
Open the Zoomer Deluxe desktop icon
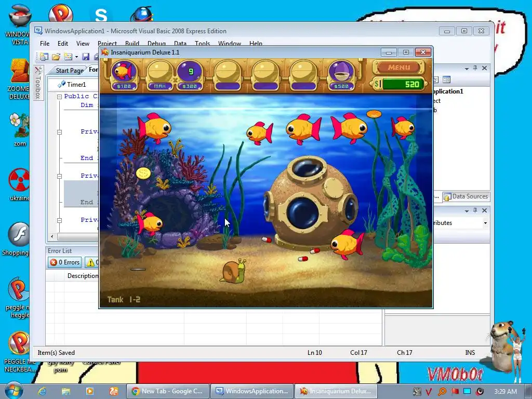19,79
